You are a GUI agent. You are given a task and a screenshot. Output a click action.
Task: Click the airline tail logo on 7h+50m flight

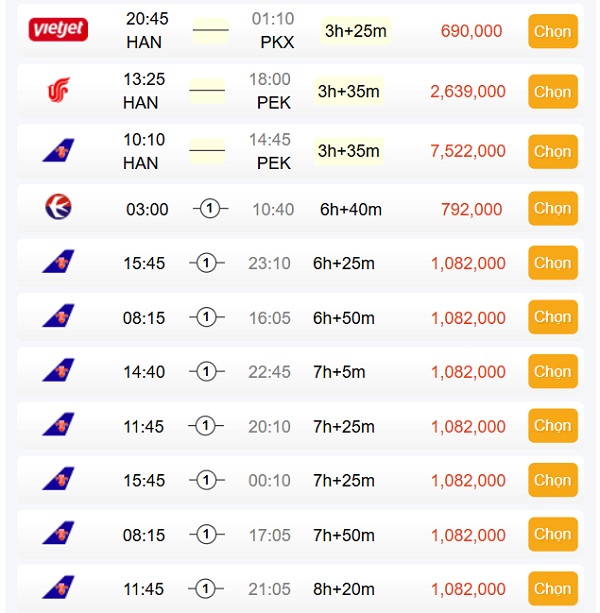point(58,532)
